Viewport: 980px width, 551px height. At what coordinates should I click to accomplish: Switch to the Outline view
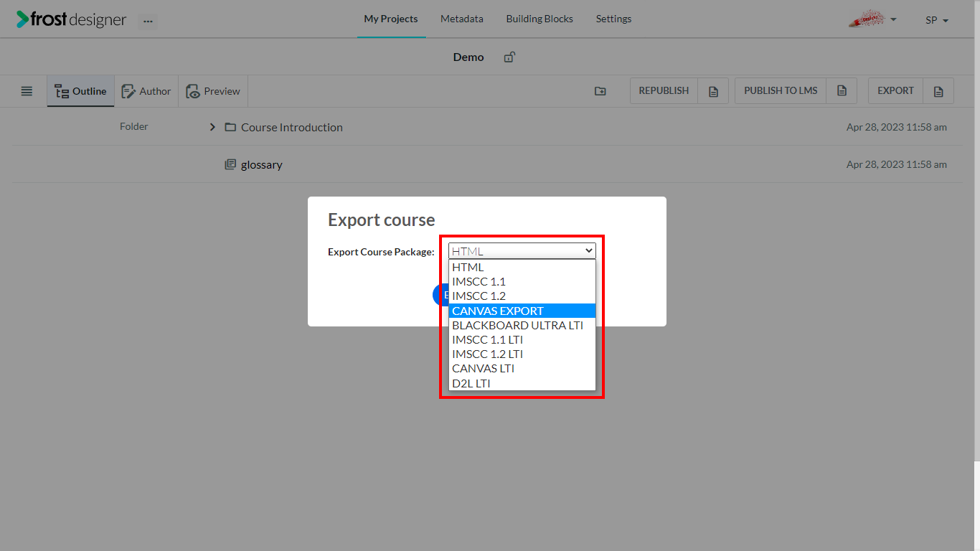80,91
